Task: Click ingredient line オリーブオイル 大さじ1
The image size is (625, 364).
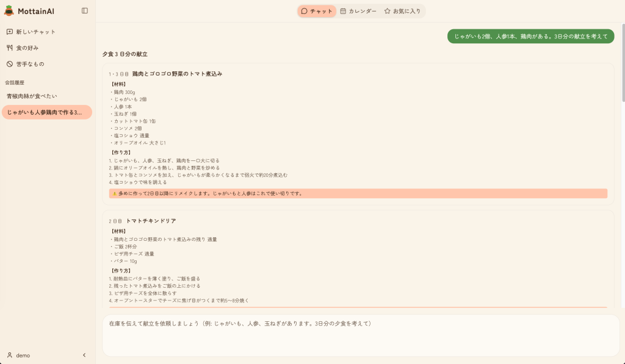Action: click(x=138, y=143)
